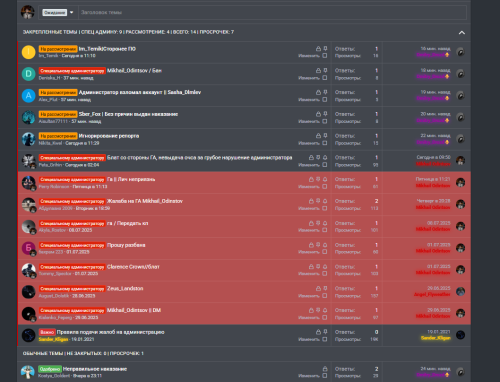The image size is (500, 382).
Task: Click the bell icon on Жалоба на ГА Mikhail_Odintsov row
Action: pyautogui.click(x=325, y=201)
